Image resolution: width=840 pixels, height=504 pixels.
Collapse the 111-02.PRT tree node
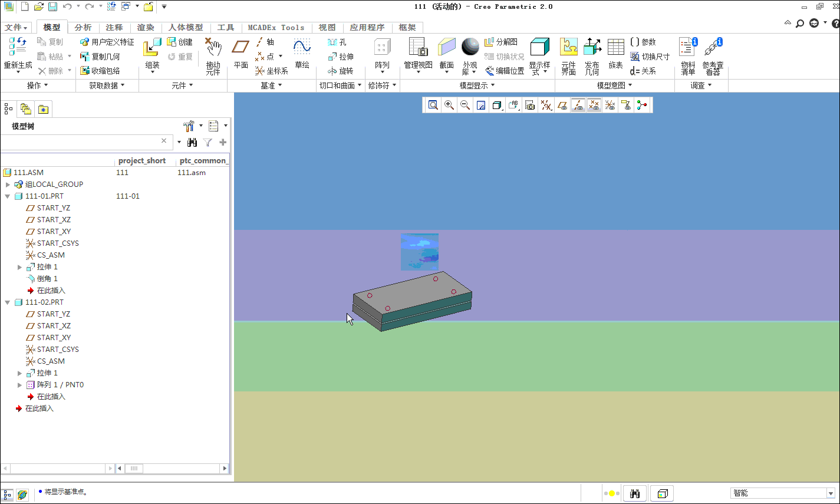click(8, 302)
